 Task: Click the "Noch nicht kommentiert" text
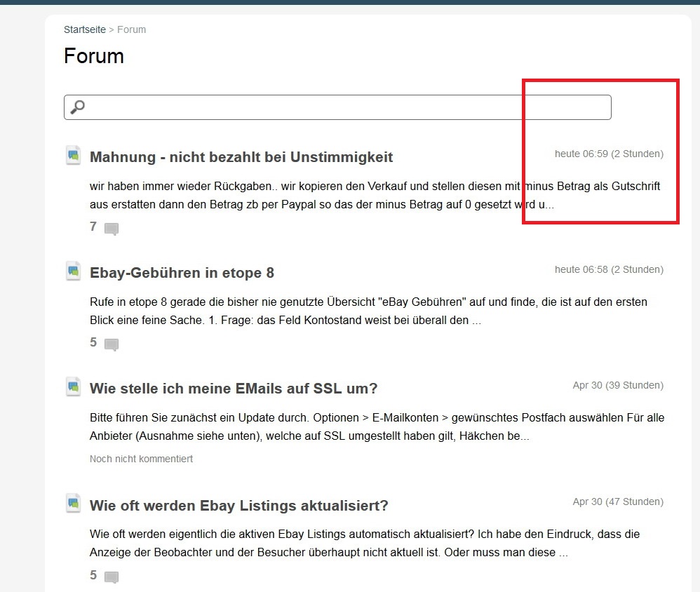(141, 459)
